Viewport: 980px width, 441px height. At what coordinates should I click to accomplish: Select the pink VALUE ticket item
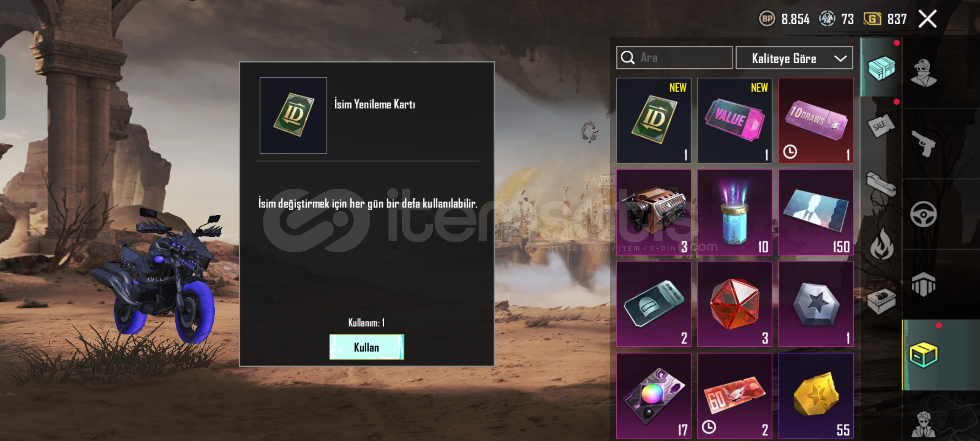click(735, 120)
